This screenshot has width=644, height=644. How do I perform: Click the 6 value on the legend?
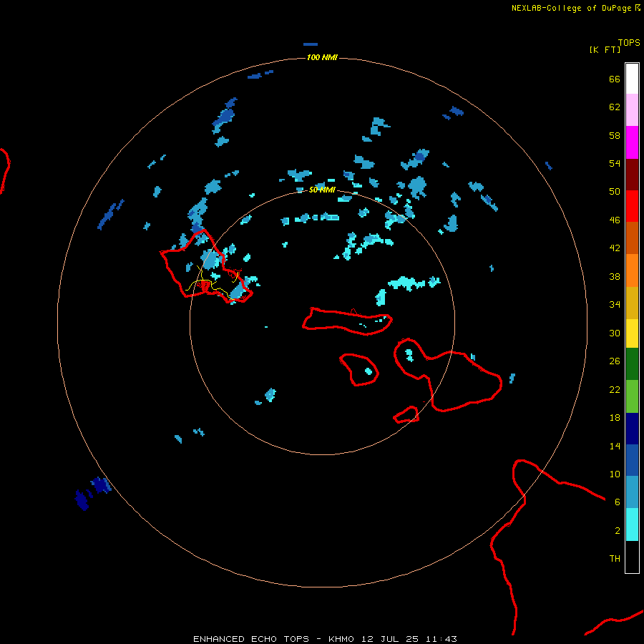[617, 502]
